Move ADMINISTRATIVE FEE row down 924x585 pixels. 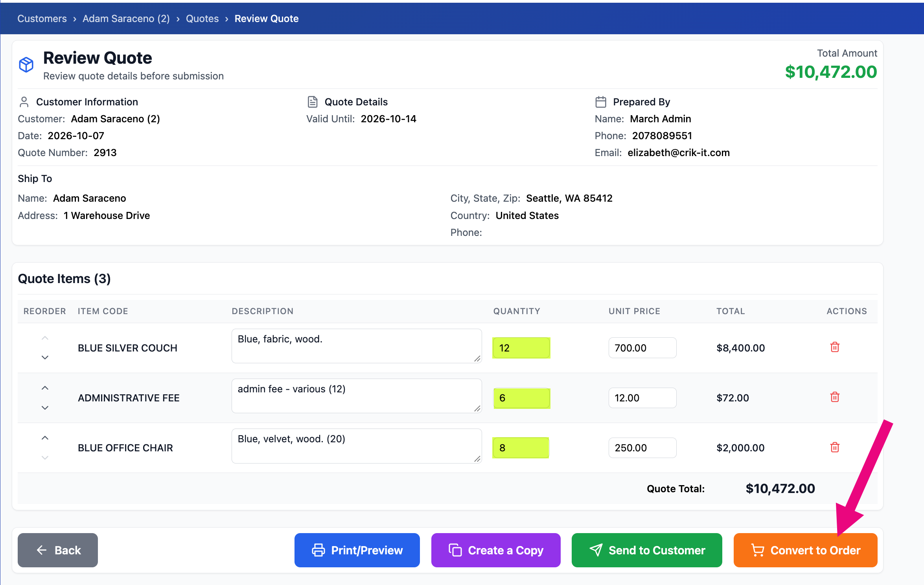45,408
